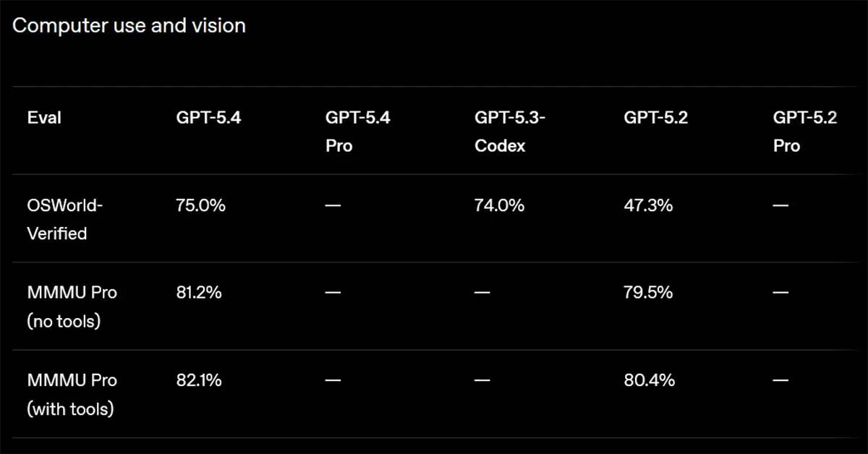The width and height of the screenshot is (868, 454).
Task: Click the GPT-5.2 Pro column header
Action: pos(804,131)
